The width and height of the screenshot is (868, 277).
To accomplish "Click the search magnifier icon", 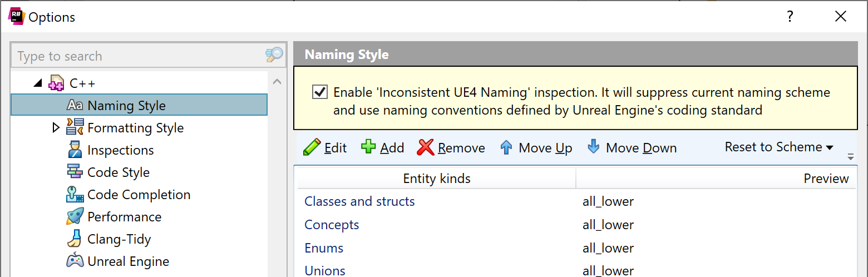I will (x=274, y=55).
